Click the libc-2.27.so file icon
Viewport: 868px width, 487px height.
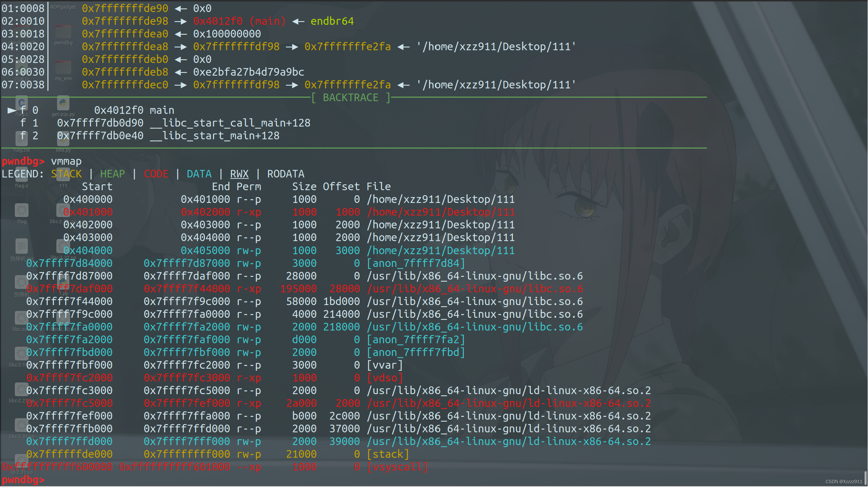63,246
